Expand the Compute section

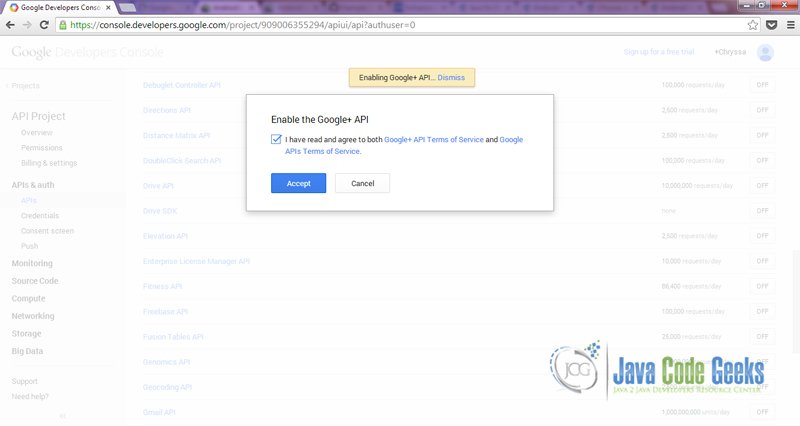[29, 298]
